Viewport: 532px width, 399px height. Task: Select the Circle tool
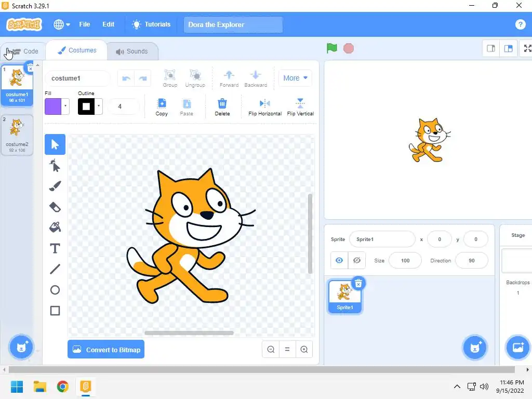(55, 290)
